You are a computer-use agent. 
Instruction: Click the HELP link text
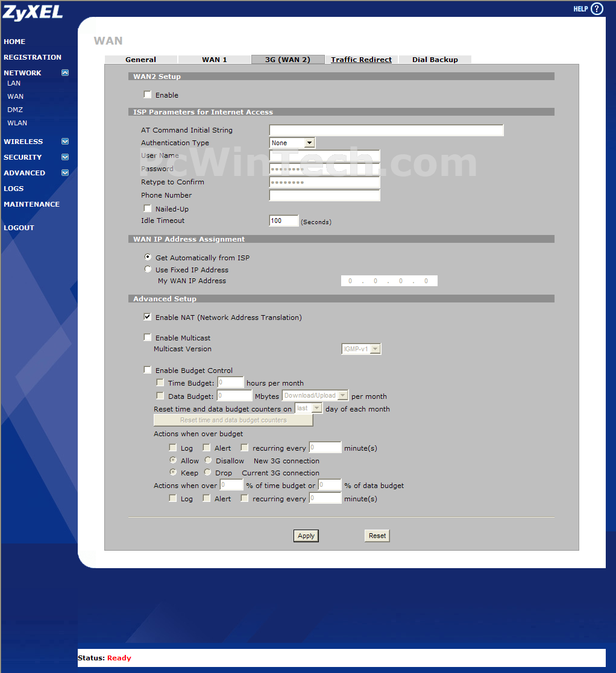point(581,9)
